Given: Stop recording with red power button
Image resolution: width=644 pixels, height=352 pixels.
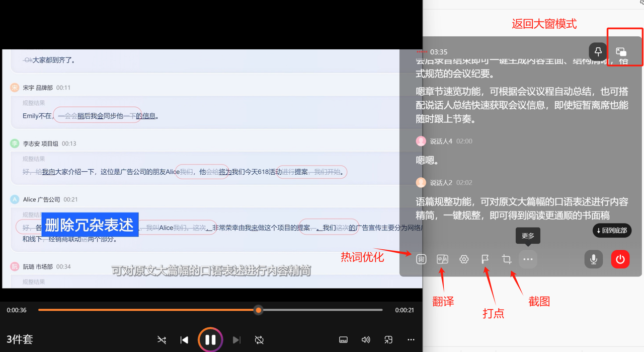Looking at the screenshot, I should (x=620, y=259).
